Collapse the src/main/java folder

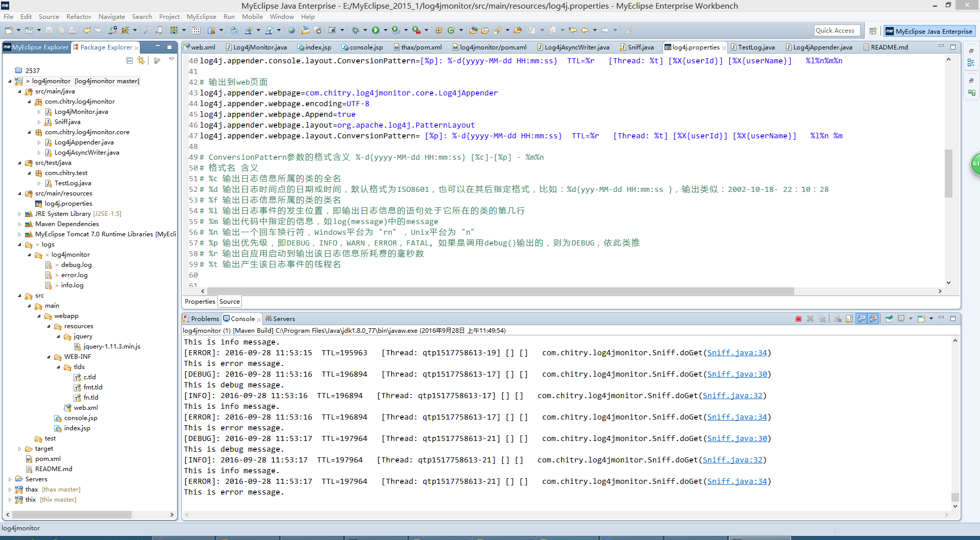19,91
